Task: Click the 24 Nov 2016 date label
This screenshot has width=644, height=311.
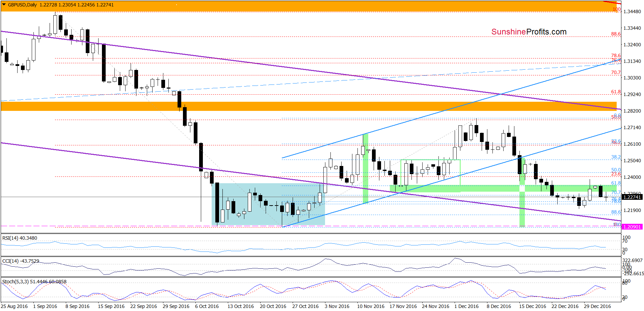Action: point(435,306)
